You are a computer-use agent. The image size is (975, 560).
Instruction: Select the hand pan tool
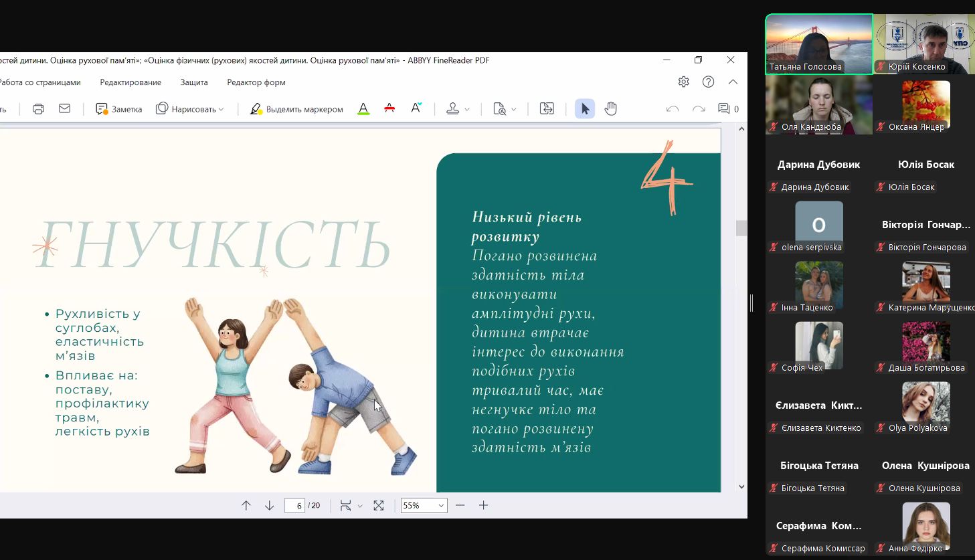610,108
